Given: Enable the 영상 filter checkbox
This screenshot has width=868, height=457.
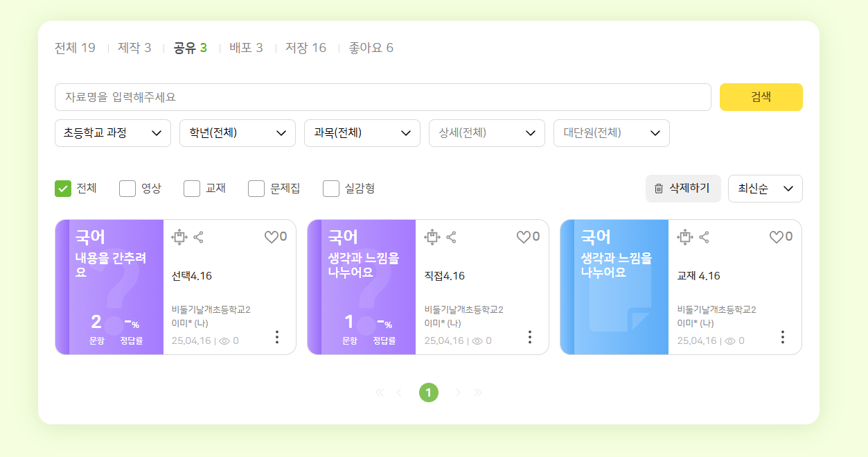Looking at the screenshot, I should [x=127, y=189].
